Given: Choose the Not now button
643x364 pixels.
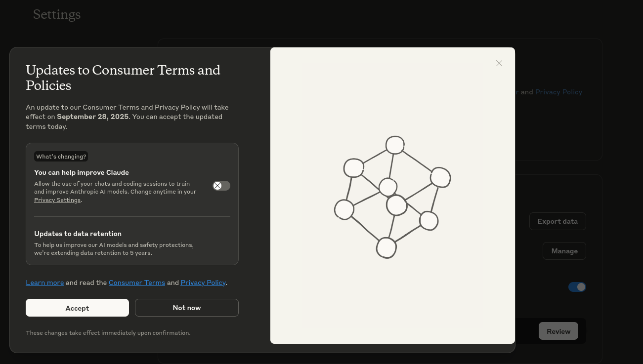Looking at the screenshot, I should click(x=187, y=308).
